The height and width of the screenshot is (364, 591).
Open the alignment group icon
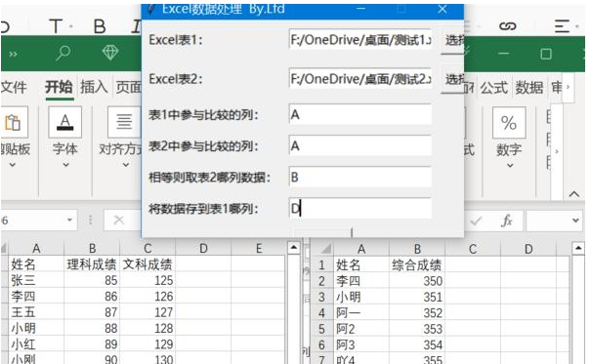click(x=124, y=122)
